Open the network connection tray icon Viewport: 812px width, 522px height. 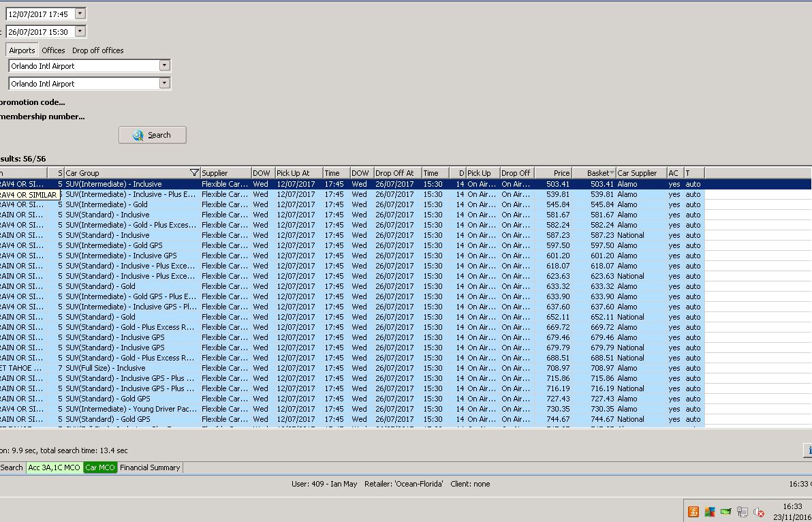[x=743, y=512]
